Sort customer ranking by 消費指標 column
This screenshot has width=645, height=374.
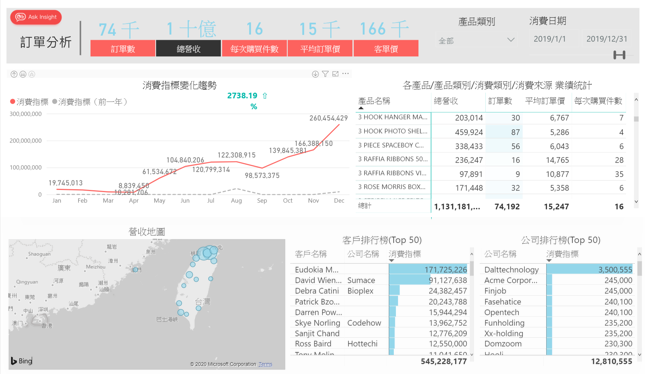(x=405, y=254)
